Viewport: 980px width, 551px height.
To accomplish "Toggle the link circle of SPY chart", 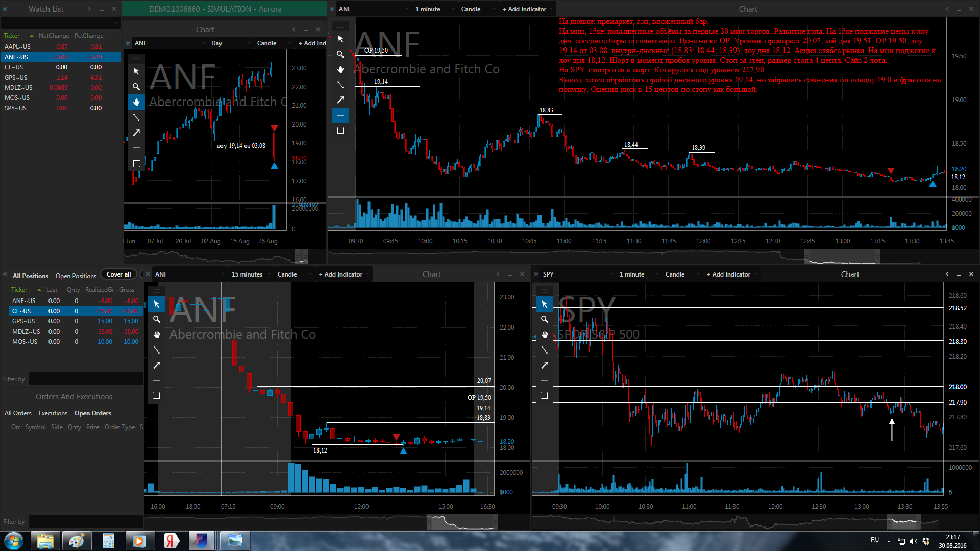I will click(536, 274).
